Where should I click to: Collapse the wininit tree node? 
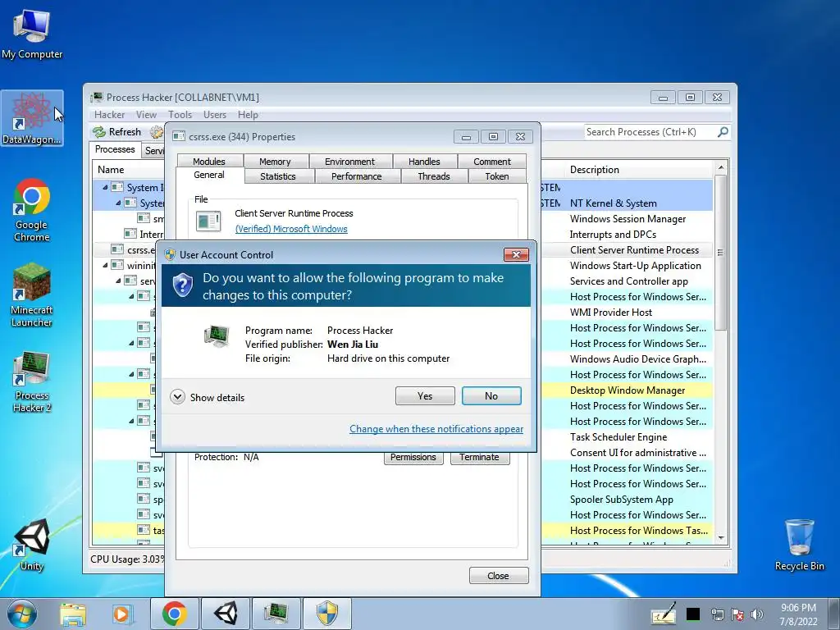pos(105,265)
